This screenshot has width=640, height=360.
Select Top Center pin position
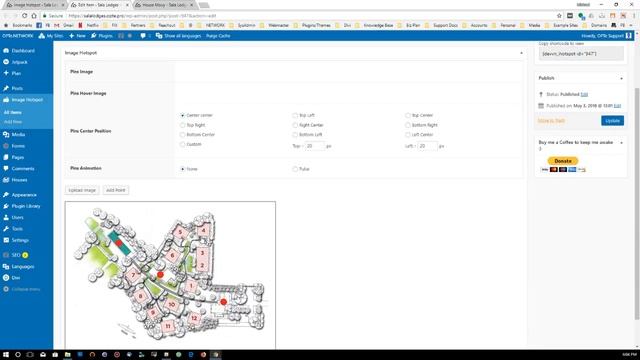(x=407, y=116)
